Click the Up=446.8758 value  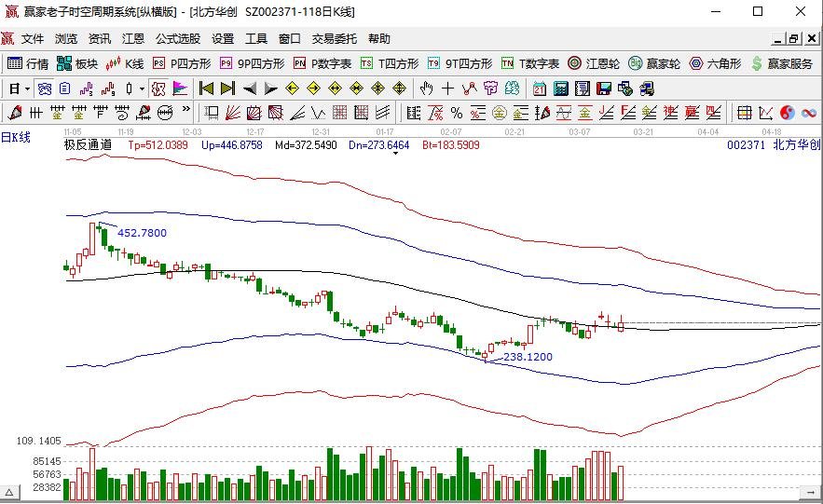point(232,145)
